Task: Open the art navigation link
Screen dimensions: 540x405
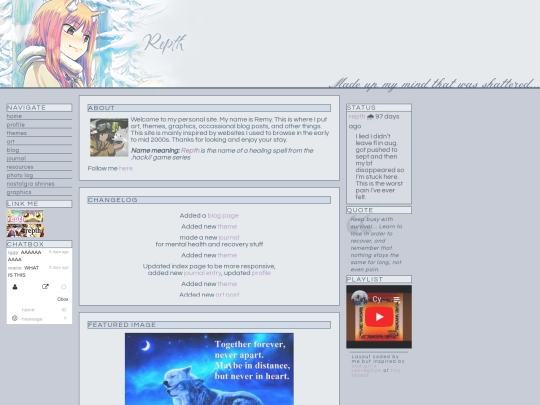Action: point(11,142)
